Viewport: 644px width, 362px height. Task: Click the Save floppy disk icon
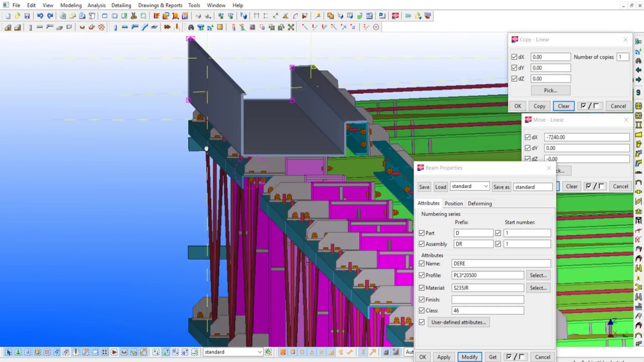(x=27, y=16)
